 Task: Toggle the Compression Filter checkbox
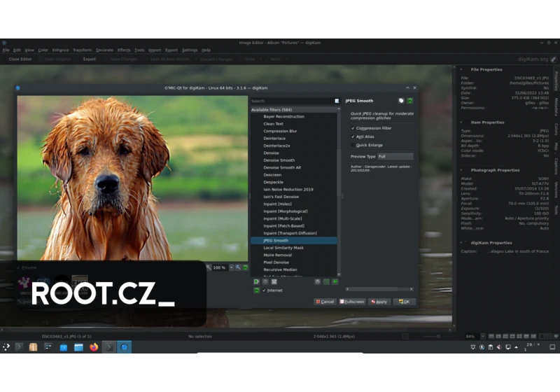pos(353,128)
